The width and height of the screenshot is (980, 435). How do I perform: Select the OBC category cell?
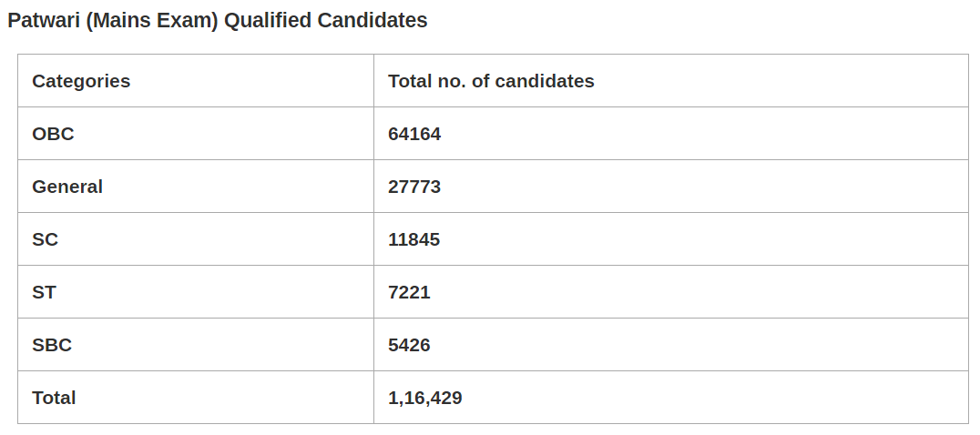[x=53, y=134]
